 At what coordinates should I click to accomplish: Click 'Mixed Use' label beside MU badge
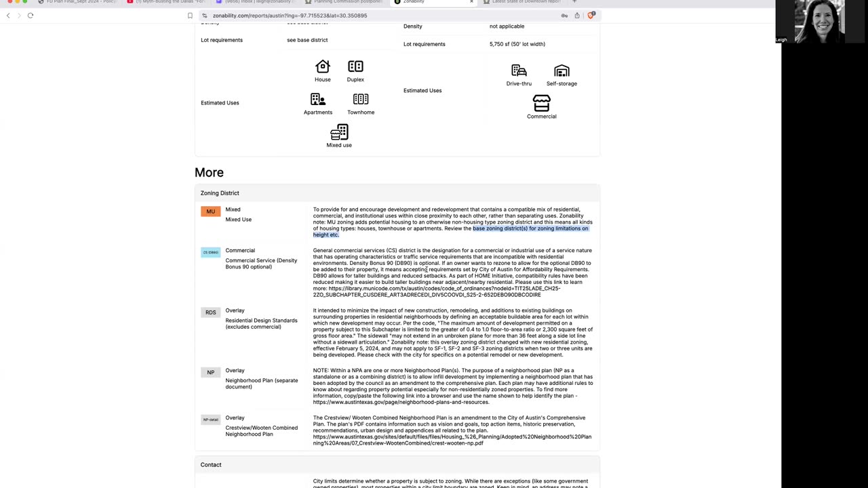pos(238,220)
